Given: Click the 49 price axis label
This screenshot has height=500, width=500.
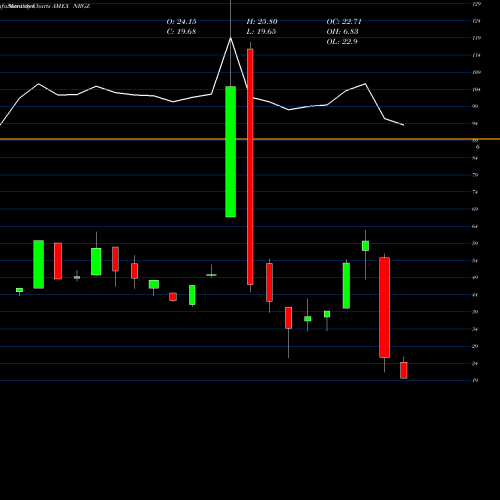Looking at the screenshot, I should click(x=475, y=278).
